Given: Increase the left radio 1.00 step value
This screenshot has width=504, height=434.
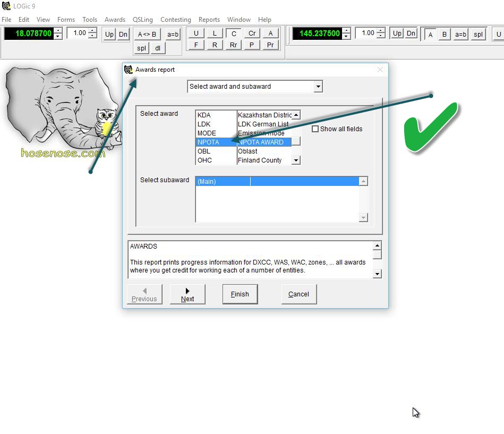Looking at the screenshot, I should [x=92, y=30].
